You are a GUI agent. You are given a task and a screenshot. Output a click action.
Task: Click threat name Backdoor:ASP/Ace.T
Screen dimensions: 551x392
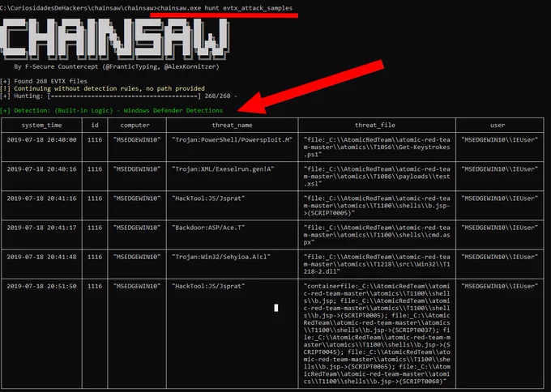pos(208,228)
